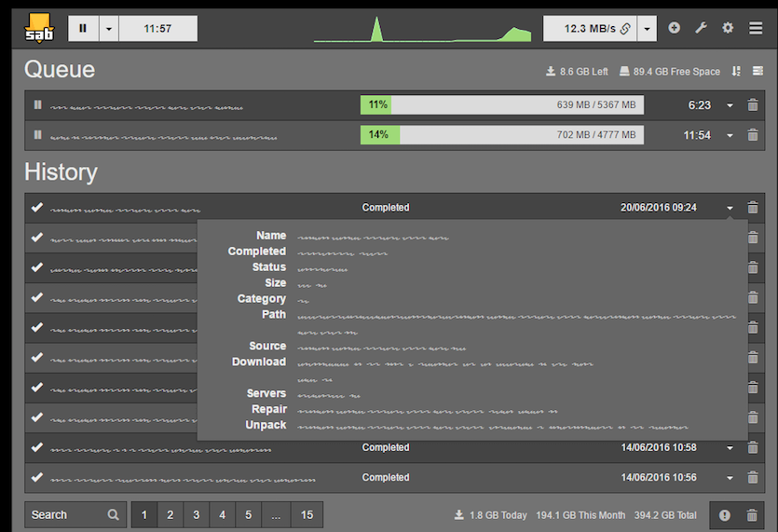
Task: Pause all downloads with the top pause button
Action: (83, 28)
